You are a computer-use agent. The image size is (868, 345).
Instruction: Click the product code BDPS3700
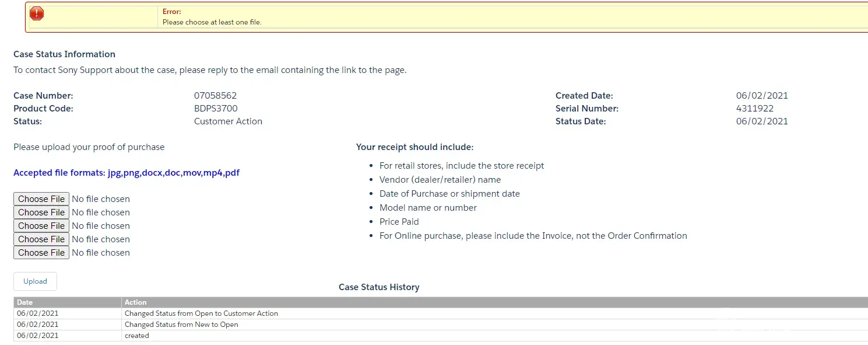coord(216,109)
